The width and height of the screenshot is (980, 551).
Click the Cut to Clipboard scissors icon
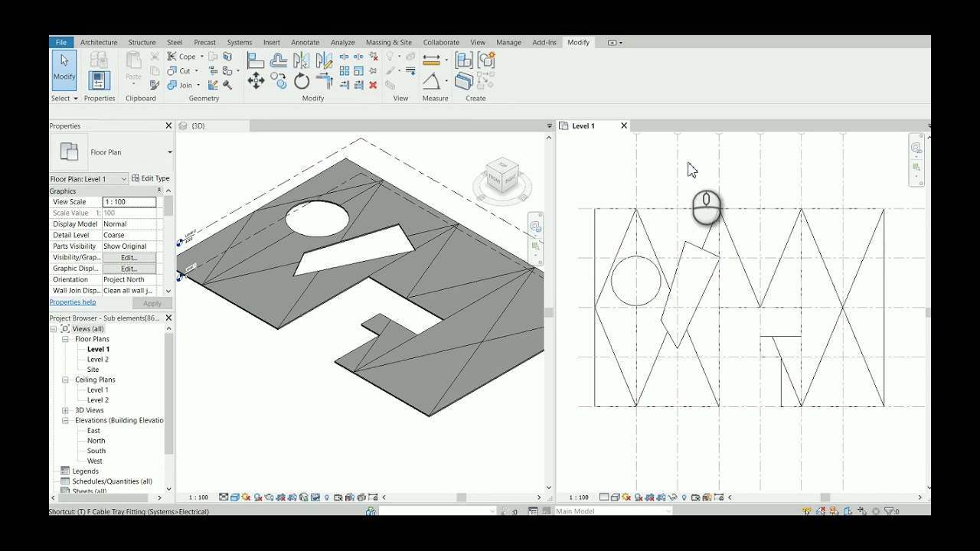coord(155,57)
